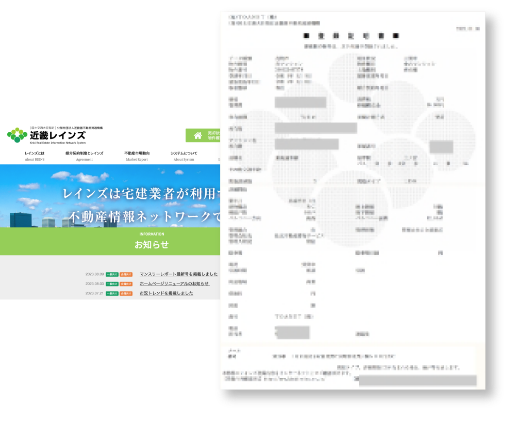Viewport: 511px width, 426px height.
Task: Click the skyline hero banner image
Action: [x=110, y=196]
